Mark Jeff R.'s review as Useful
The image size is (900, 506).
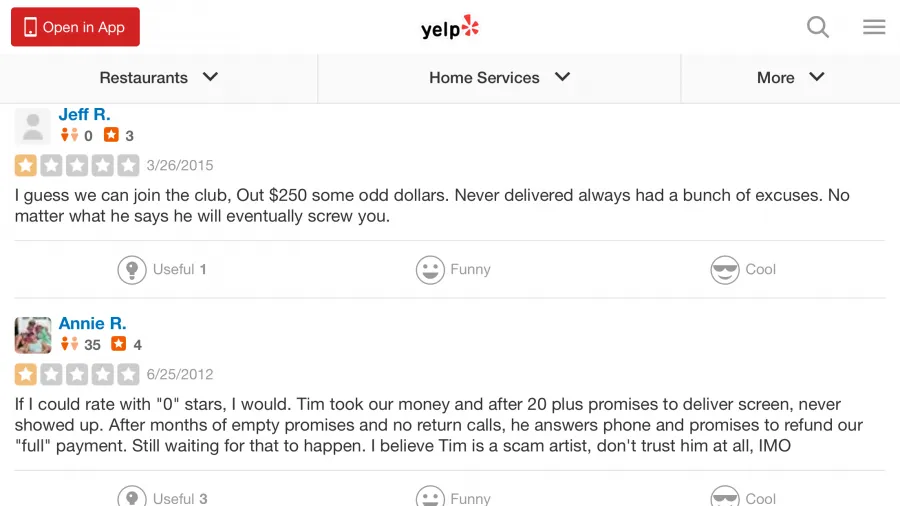[x=162, y=270]
